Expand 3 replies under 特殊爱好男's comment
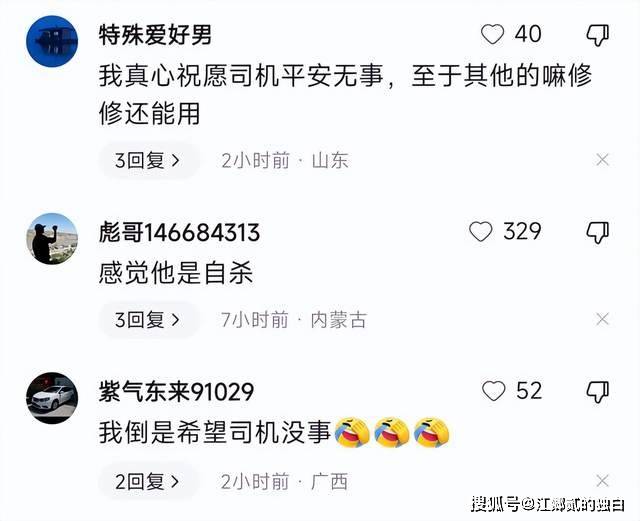Viewport: 640px width, 521px height. point(149,160)
